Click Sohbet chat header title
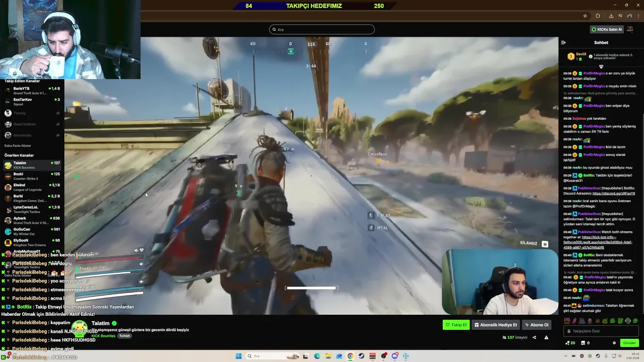This screenshot has width=644, height=362. click(x=601, y=43)
